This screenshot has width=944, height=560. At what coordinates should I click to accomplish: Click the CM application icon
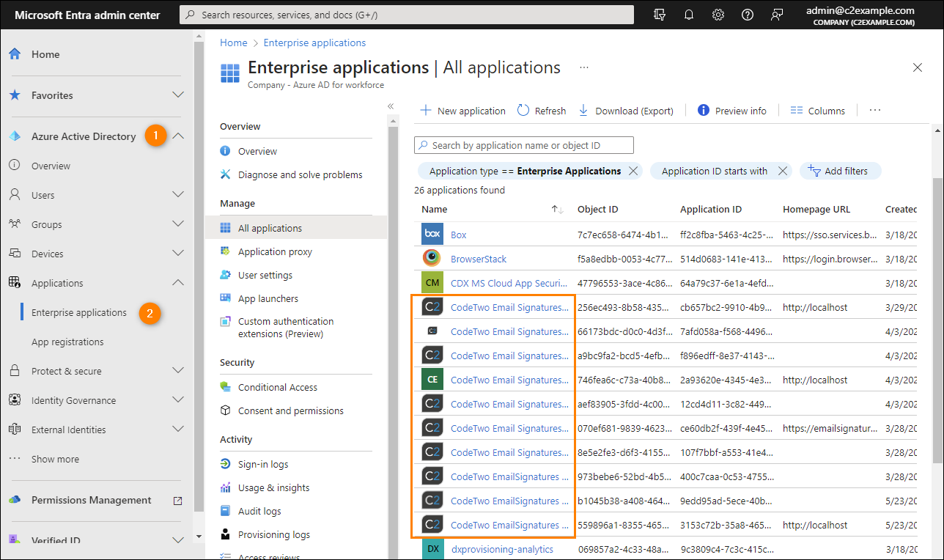[432, 283]
